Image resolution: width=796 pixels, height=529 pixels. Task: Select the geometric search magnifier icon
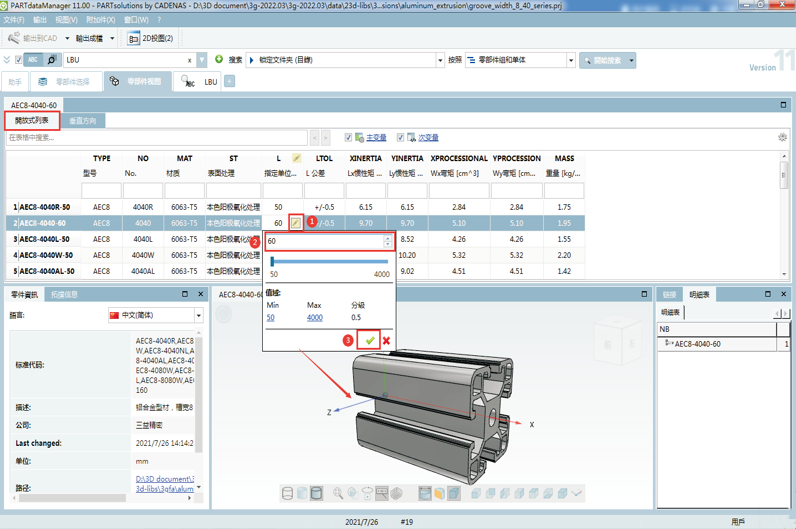(51, 60)
